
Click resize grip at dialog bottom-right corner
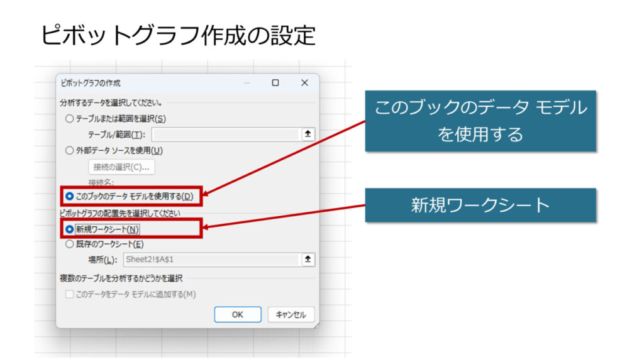click(x=316, y=325)
